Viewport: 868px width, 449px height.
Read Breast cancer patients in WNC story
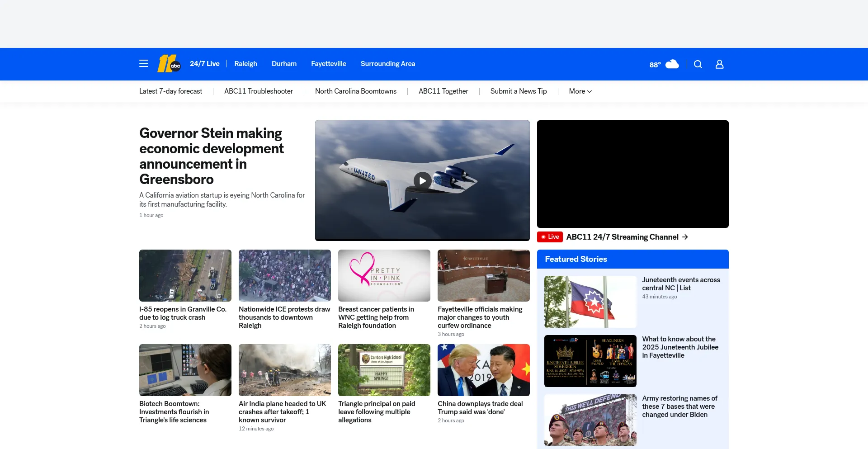376,317
